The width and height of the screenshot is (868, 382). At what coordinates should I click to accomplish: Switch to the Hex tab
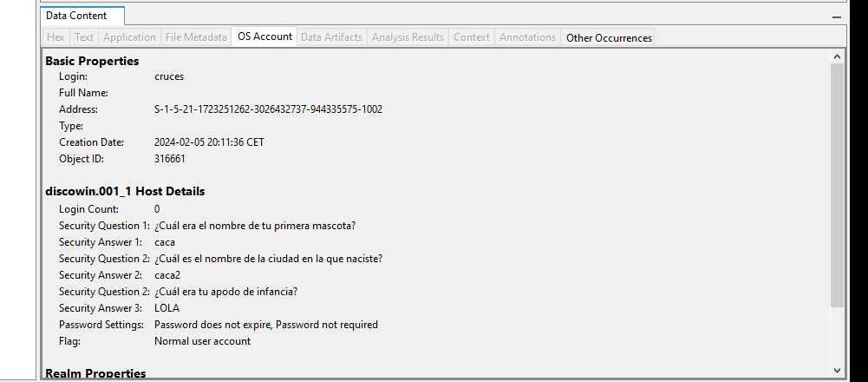pyautogui.click(x=55, y=37)
